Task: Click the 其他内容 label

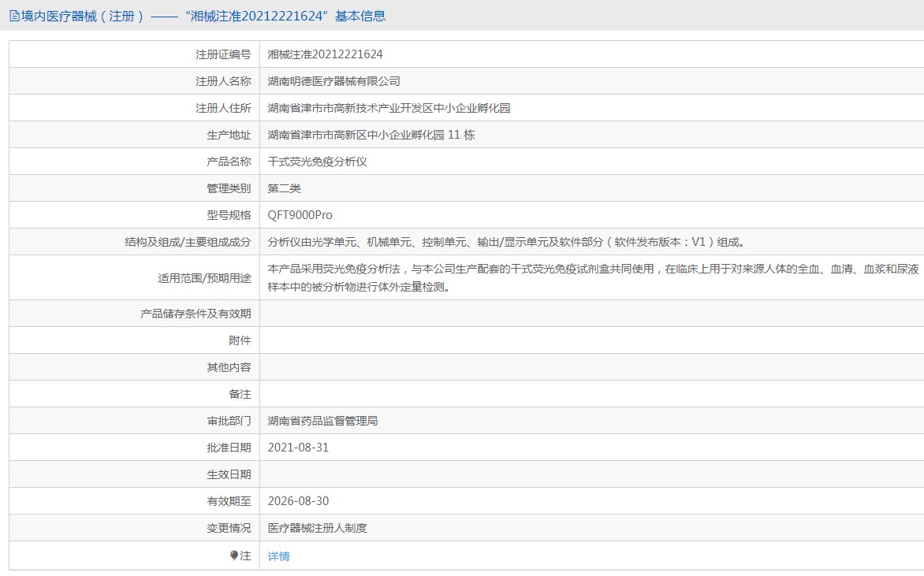Action: click(229, 367)
